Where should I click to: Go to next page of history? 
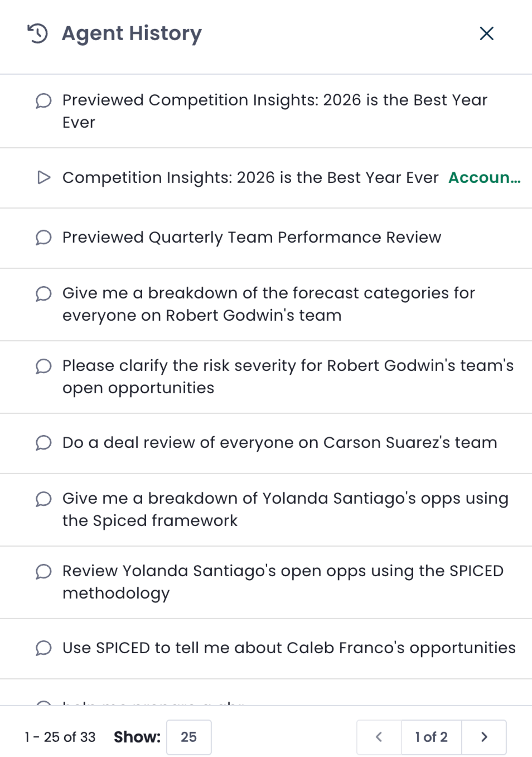tap(484, 737)
